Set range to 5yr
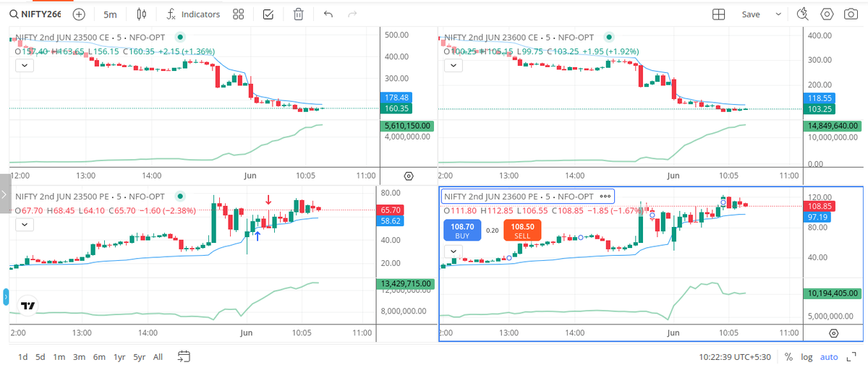Image resolution: width=868 pixels, height=365 pixels. (x=139, y=357)
